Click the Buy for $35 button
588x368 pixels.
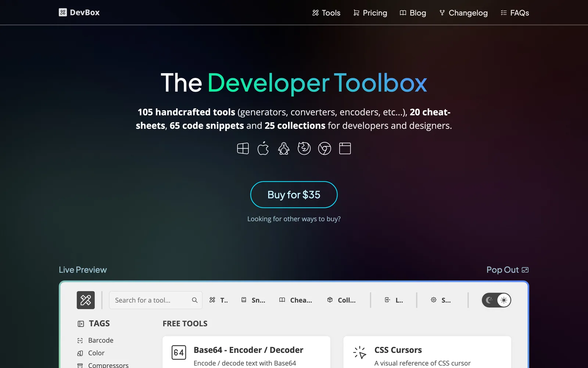tap(294, 195)
